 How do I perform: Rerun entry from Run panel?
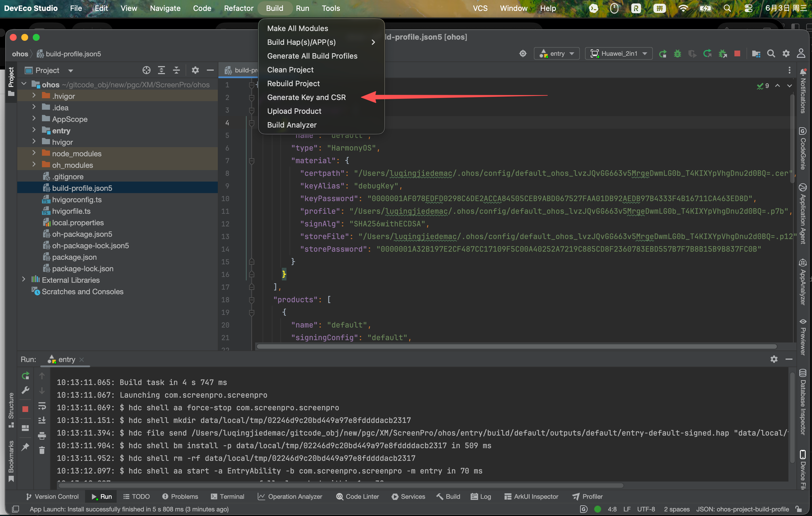click(26, 376)
